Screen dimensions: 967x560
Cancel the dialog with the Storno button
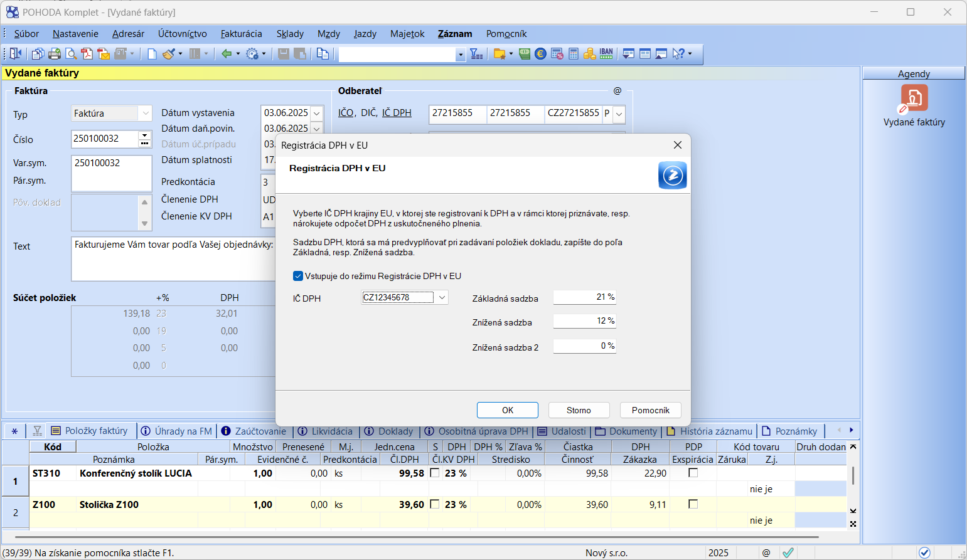click(x=579, y=410)
